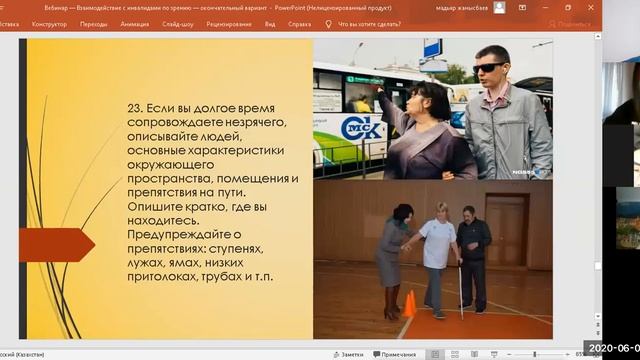
Task: Open the Конструктор ribbon tab
Action: click(49, 24)
